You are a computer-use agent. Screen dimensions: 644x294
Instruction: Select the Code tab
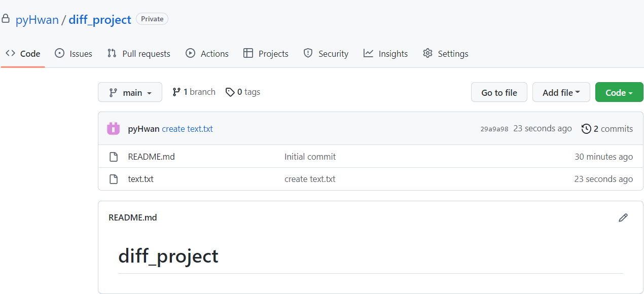click(23, 54)
